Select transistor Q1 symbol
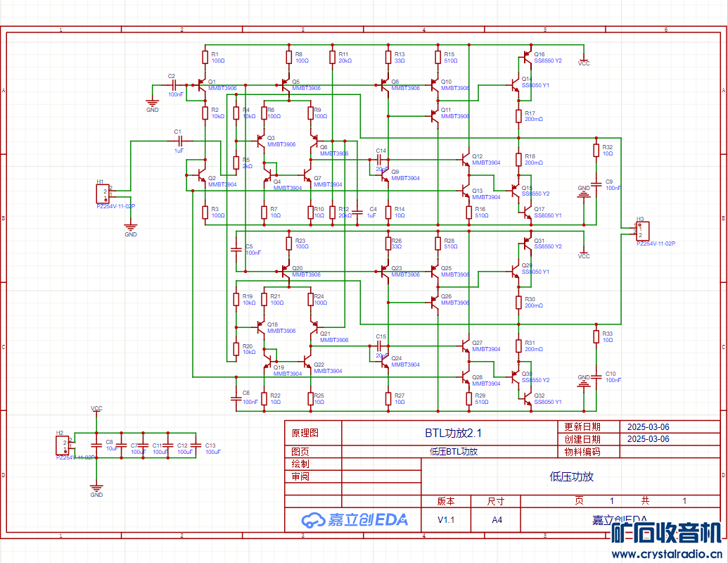Viewport: 728px width, 563px height. tap(201, 85)
